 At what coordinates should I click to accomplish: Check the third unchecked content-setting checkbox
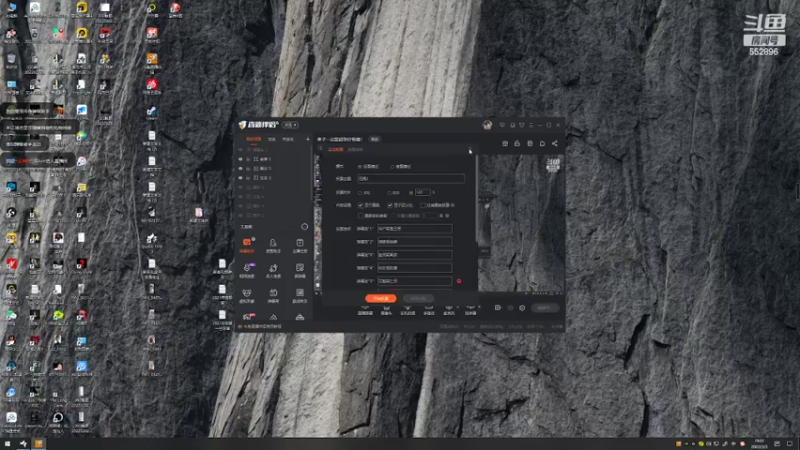(422, 205)
